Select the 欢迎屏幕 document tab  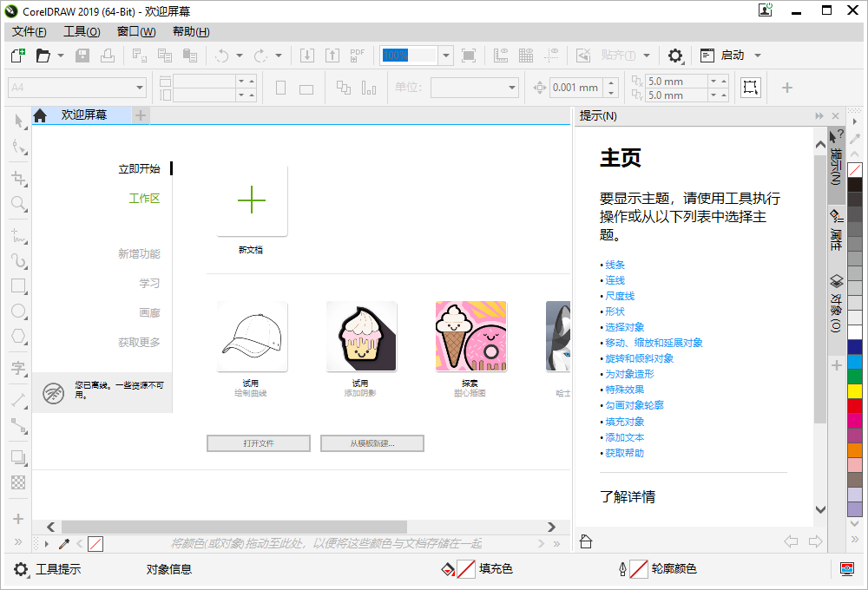pos(84,115)
